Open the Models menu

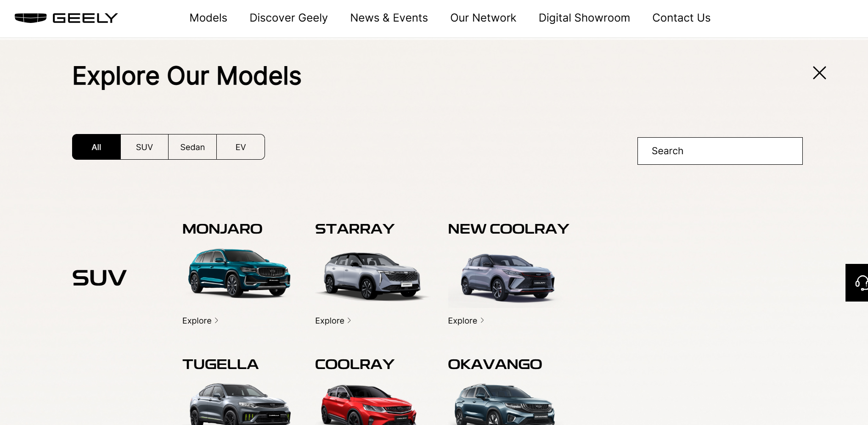coord(209,18)
